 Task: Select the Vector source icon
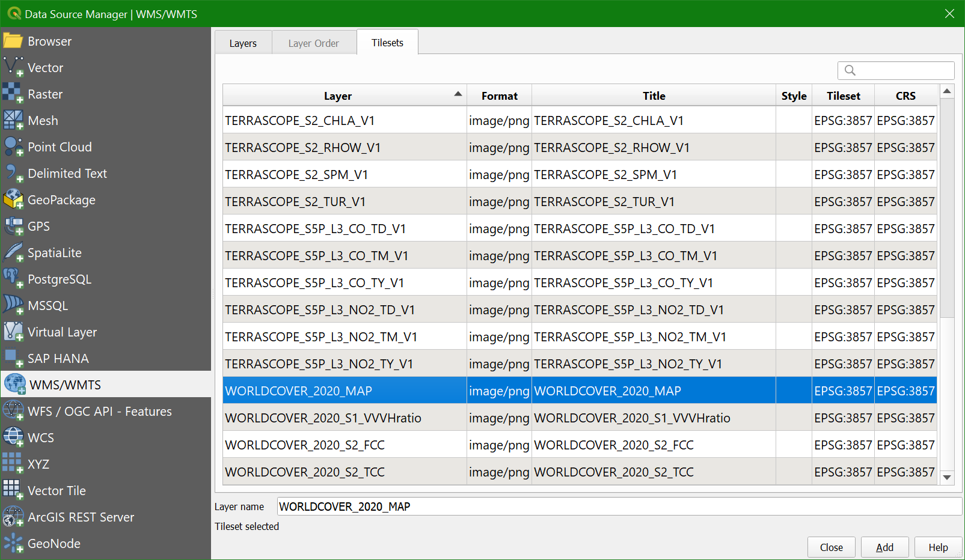point(13,68)
